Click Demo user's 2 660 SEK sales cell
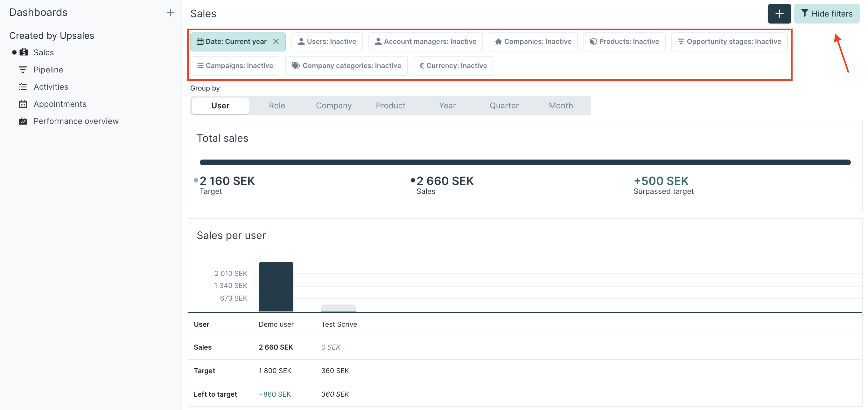This screenshot has width=868, height=410. pyautogui.click(x=276, y=347)
